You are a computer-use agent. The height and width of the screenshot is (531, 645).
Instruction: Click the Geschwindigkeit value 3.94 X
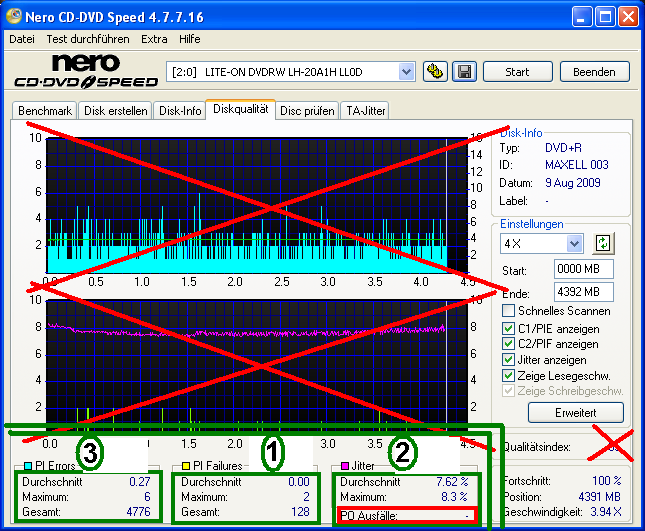click(606, 512)
